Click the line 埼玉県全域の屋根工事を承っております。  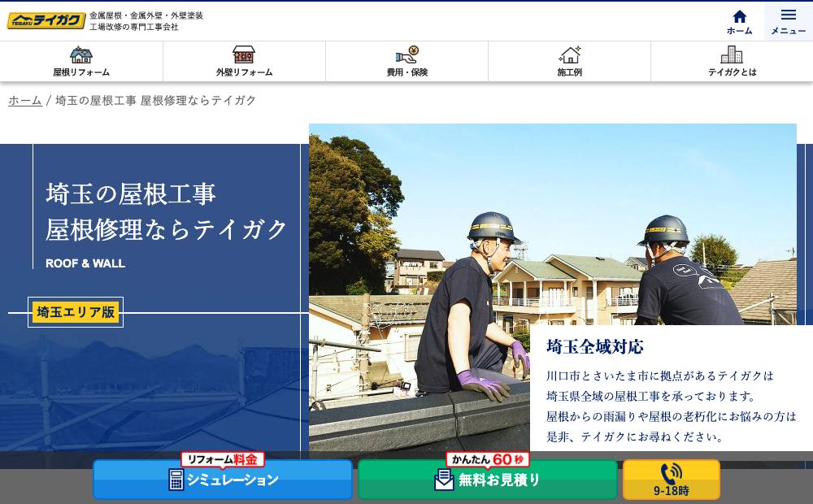pos(651,396)
